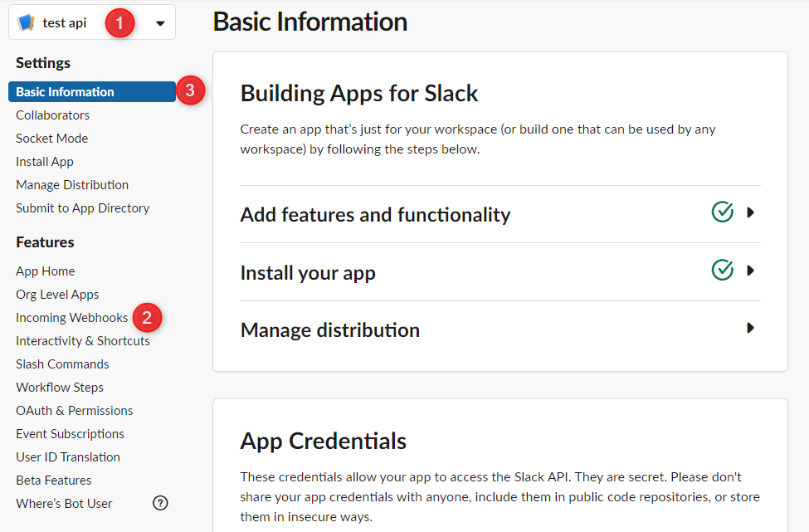Viewport: 809px width, 532px height.
Task: Click red annotation badge number 1
Action: [119, 23]
